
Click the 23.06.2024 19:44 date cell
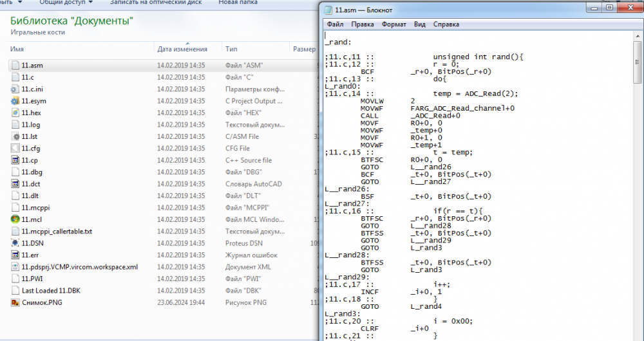click(181, 302)
